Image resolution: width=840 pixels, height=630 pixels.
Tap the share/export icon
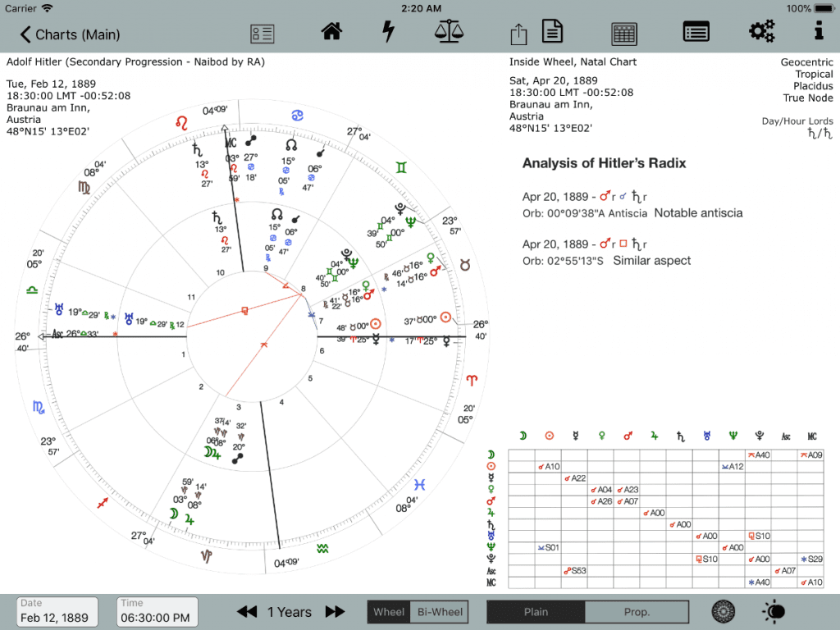(x=518, y=34)
